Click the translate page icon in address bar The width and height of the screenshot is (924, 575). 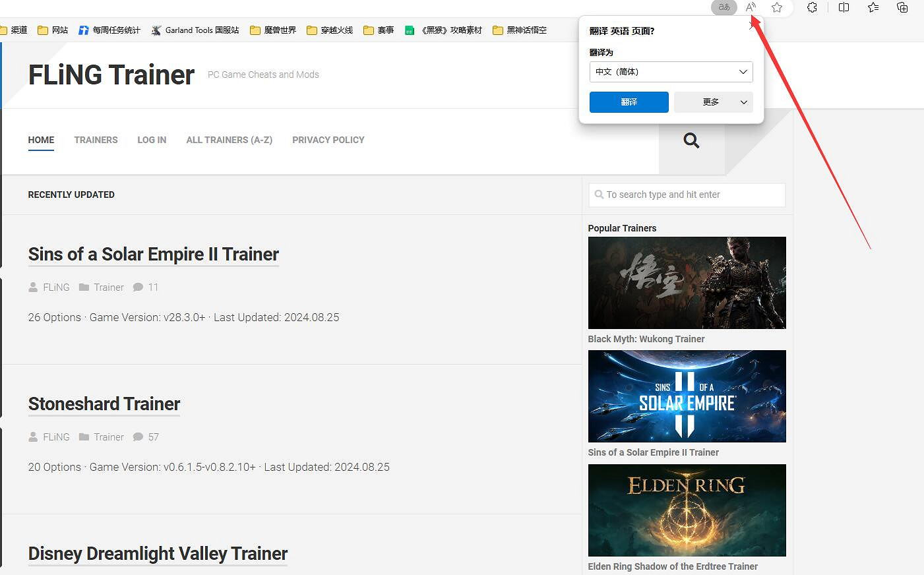point(724,7)
